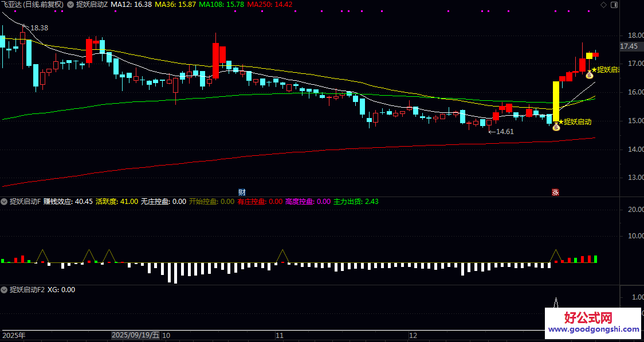Click the 1.00 axis label in F2 panel
The height and width of the screenshot is (342, 644).
[x=637, y=297]
